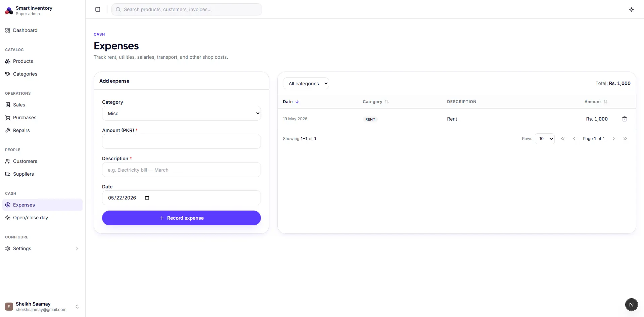The height and width of the screenshot is (317, 644).
Task: Click the RENT category badge
Action: coord(370,119)
